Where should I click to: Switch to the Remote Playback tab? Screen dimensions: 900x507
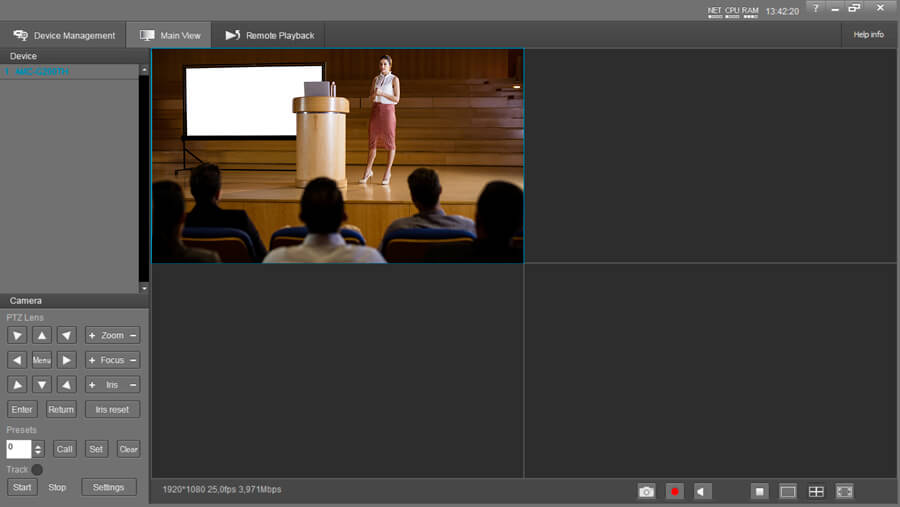[x=269, y=35]
